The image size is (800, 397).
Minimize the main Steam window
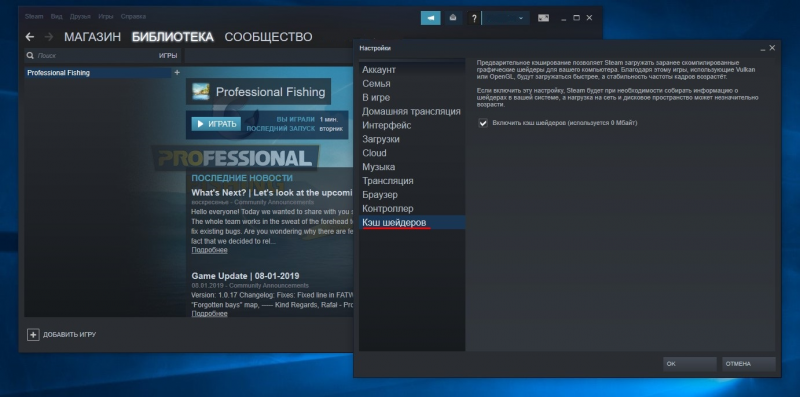(564, 18)
